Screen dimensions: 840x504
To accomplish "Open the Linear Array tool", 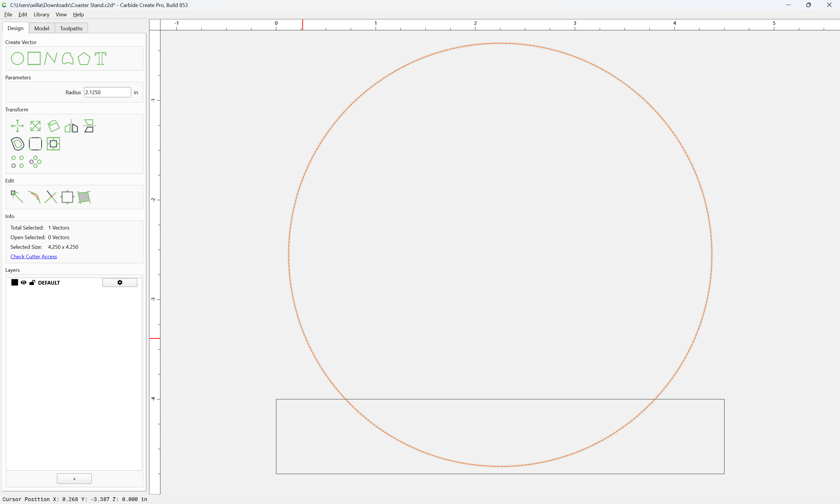I will point(17,162).
